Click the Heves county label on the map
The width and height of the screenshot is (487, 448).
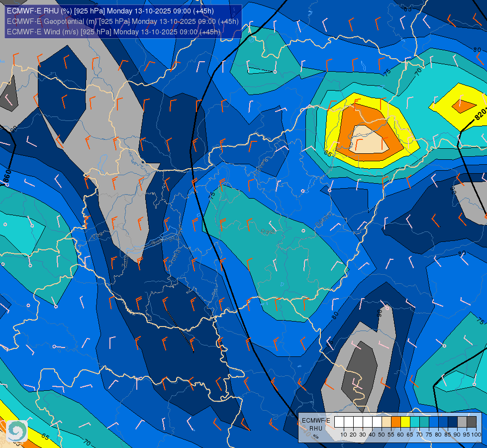pos(261,167)
